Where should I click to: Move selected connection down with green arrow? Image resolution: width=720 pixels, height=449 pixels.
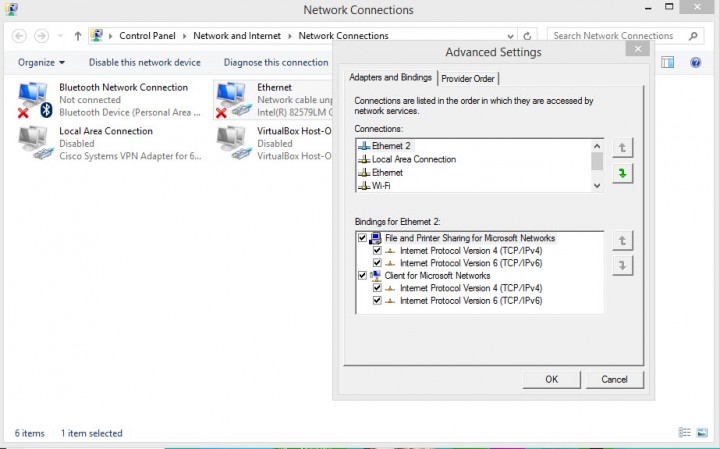622,174
